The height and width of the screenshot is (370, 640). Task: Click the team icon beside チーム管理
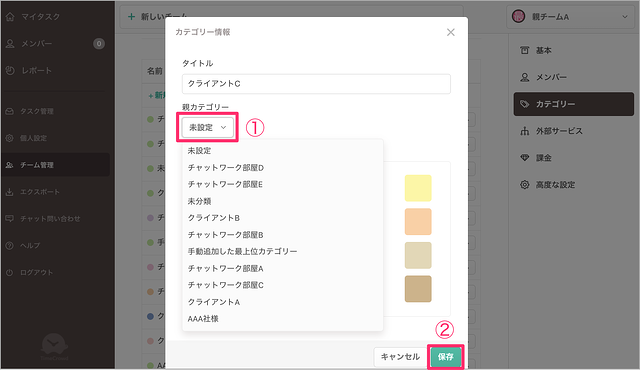pyautogui.click(x=9, y=165)
